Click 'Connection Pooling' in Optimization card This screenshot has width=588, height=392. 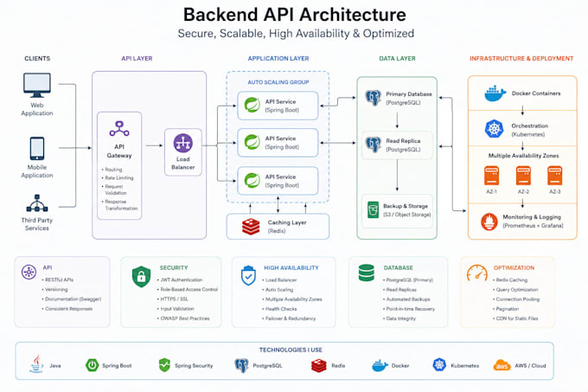tap(517, 299)
